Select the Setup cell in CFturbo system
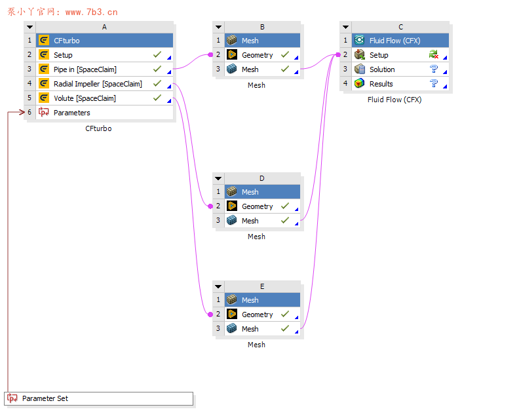The width and height of the screenshot is (519, 420). [104, 54]
